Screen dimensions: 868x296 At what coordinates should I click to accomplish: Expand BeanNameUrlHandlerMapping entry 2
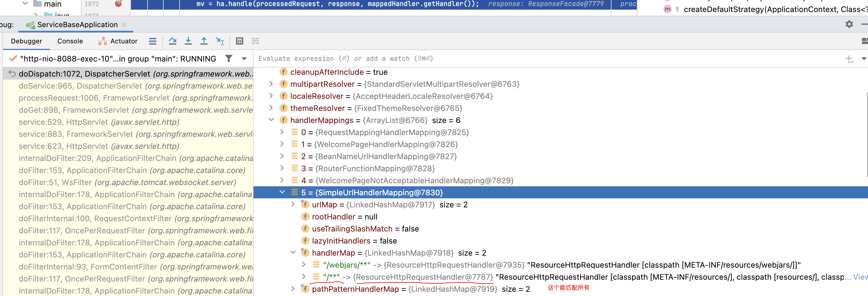[x=282, y=156]
